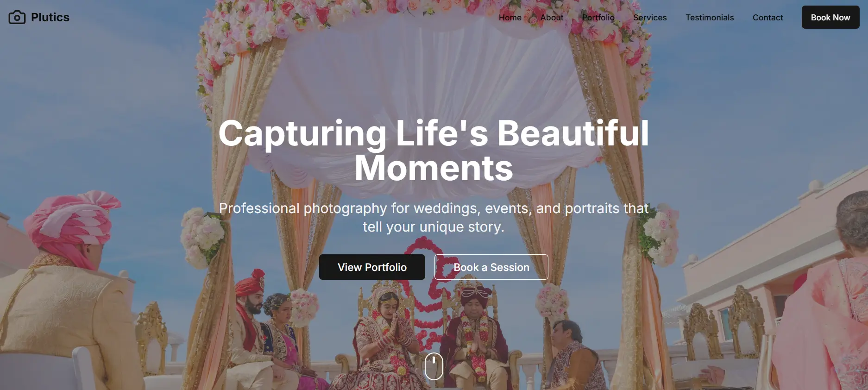Image resolution: width=868 pixels, height=390 pixels.
Task: Select Services in the navigation bar
Action: 650,18
